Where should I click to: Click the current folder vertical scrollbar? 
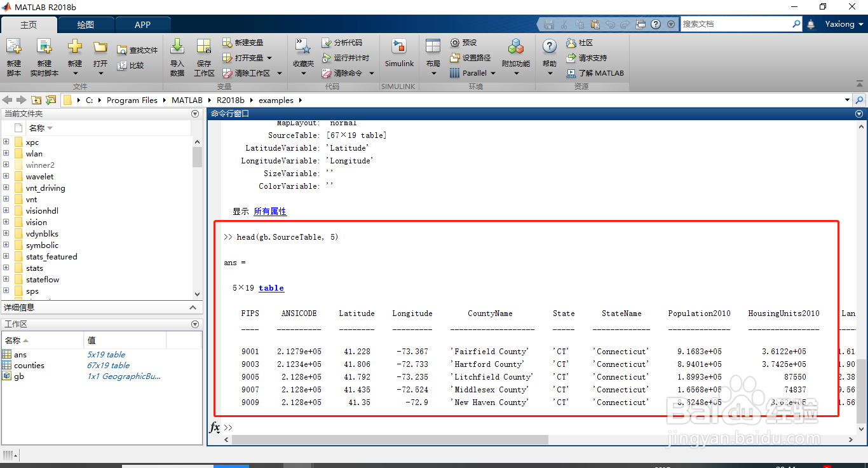(197, 157)
